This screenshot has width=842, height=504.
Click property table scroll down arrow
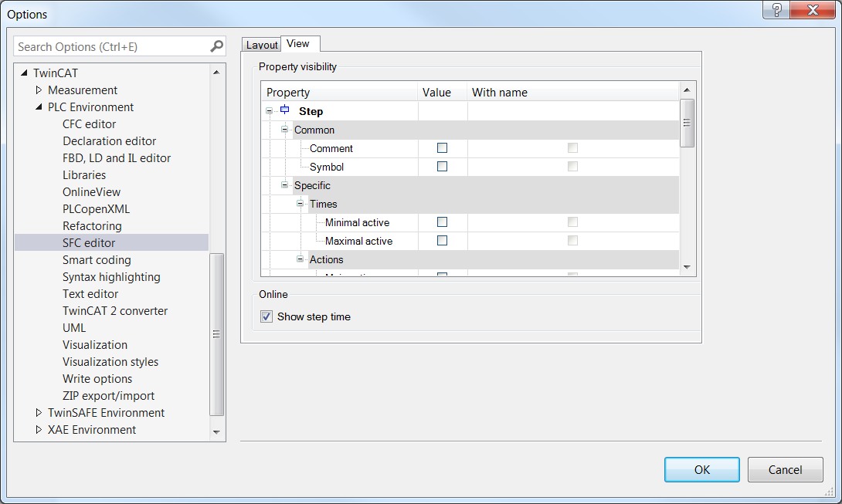687,267
